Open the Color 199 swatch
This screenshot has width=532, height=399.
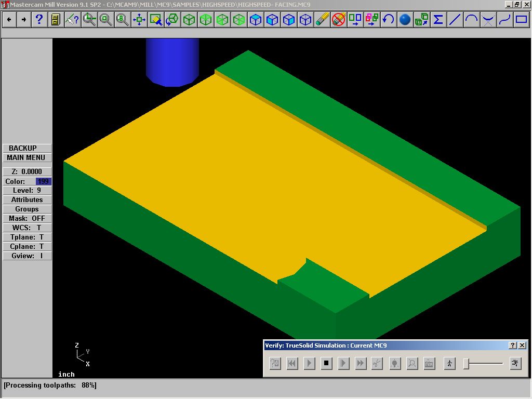pyautogui.click(x=44, y=181)
